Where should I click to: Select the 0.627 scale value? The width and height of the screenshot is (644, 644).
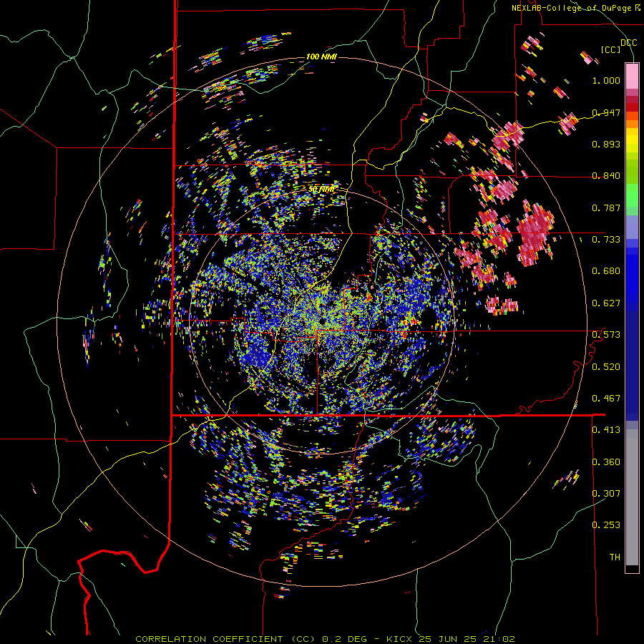tap(606, 303)
